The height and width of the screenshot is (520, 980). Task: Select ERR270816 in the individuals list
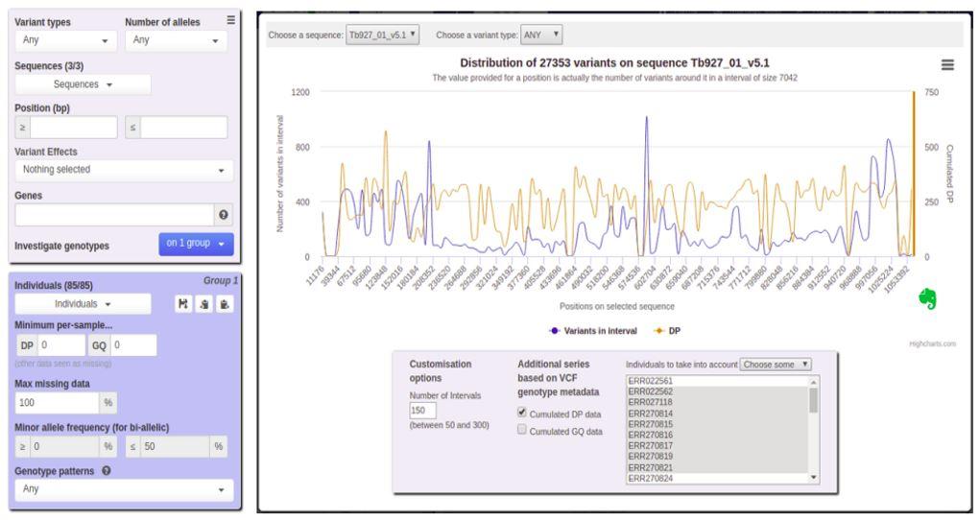650,434
